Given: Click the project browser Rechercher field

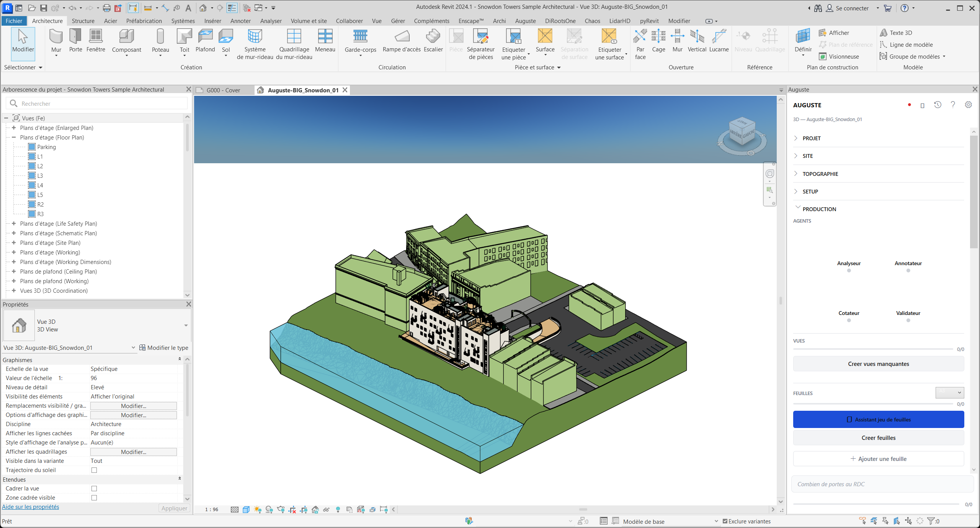Looking at the screenshot, I should pyautogui.click(x=97, y=103).
